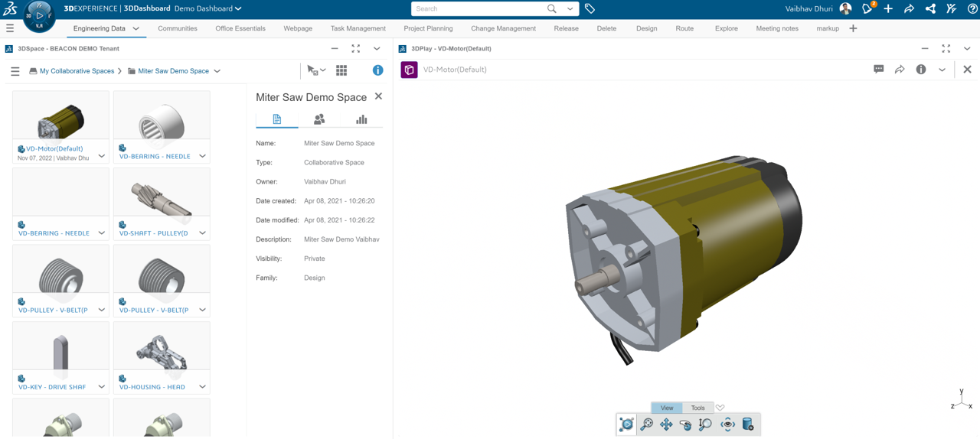980x439 pixels.
Task: Expand Engineering Data tab dropdown
Action: [136, 28]
